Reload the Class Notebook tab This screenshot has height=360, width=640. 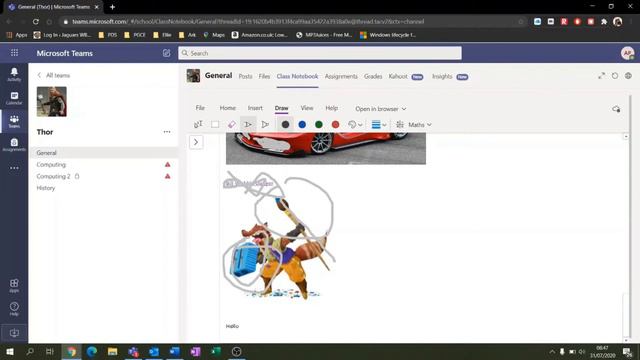coord(615,76)
